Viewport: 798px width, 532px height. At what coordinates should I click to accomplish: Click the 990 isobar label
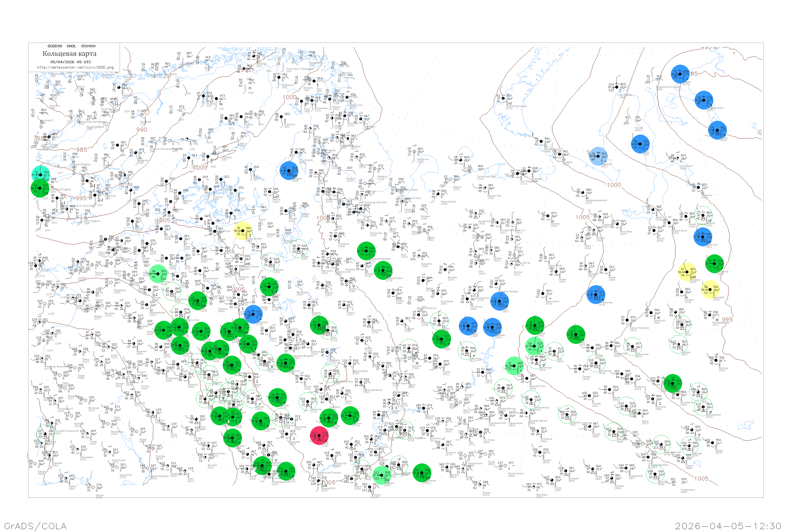tap(142, 130)
